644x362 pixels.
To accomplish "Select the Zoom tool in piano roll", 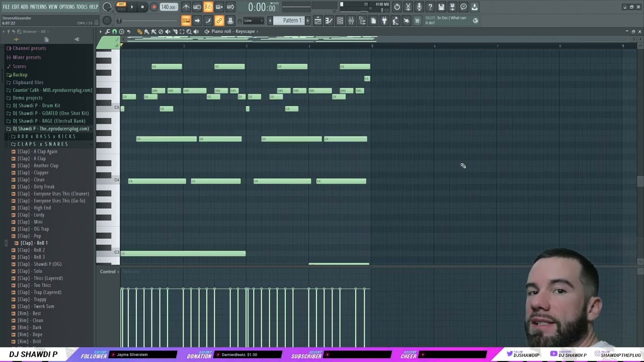I will click(x=189, y=32).
